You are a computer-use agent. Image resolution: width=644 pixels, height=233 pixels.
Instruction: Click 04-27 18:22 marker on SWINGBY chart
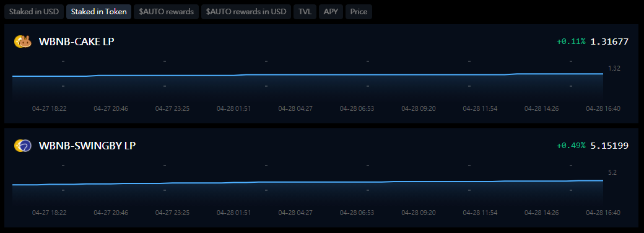coord(50,213)
